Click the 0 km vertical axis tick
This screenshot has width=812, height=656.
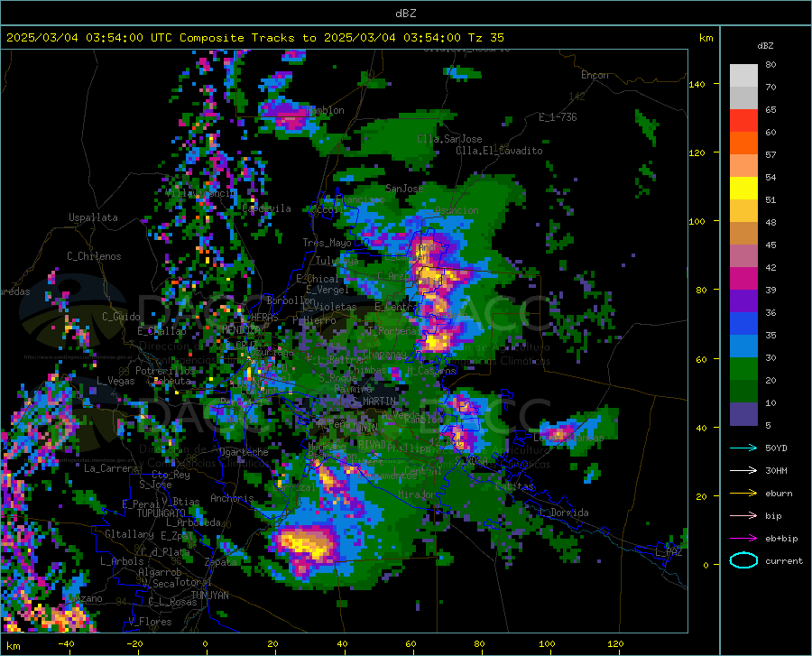(x=706, y=565)
